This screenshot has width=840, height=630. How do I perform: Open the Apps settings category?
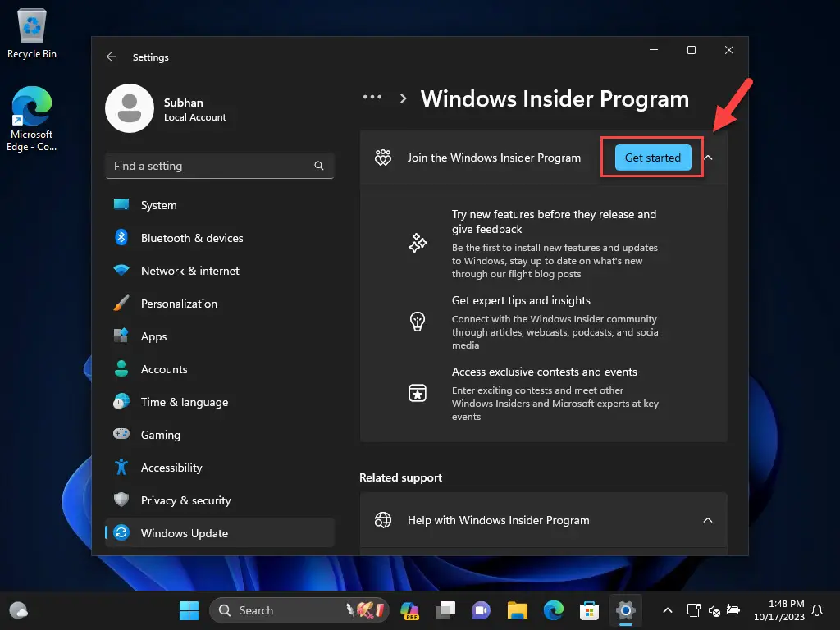(220, 336)
